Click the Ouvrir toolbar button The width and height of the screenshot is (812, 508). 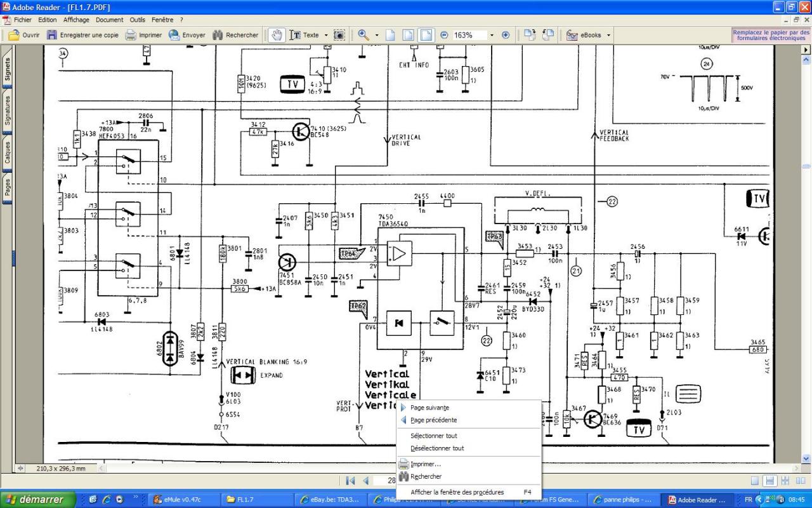25,35
